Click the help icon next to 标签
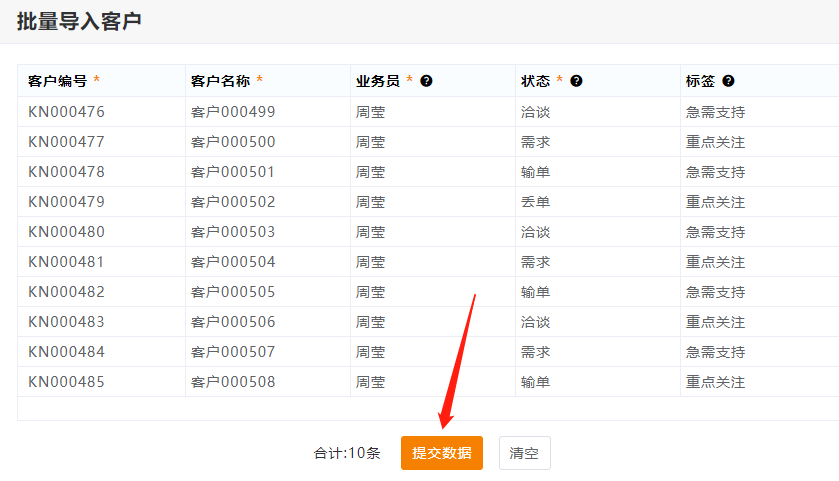This screenshot has height=481, width=839. tap(728, 81)
